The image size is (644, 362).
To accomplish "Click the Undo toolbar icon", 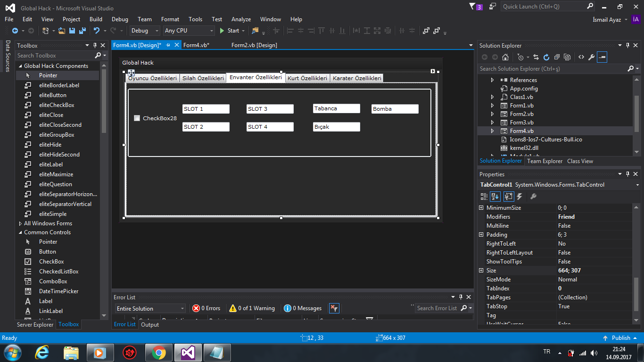I will tap(96, 31).
